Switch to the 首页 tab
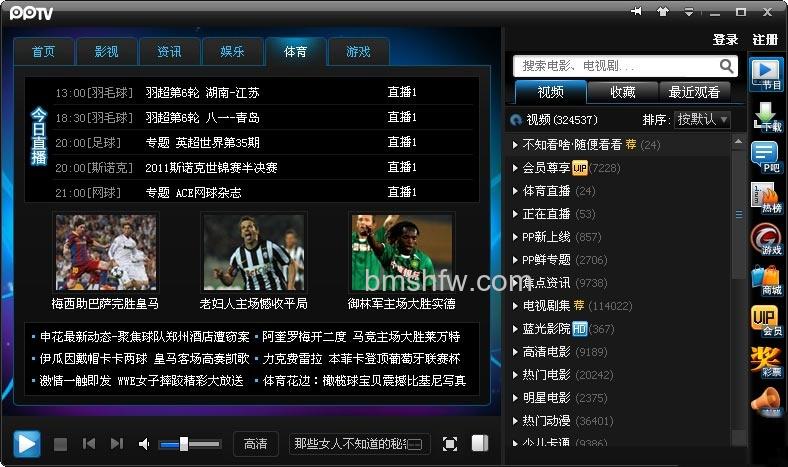The image size is (788, 467). (44, 51)
